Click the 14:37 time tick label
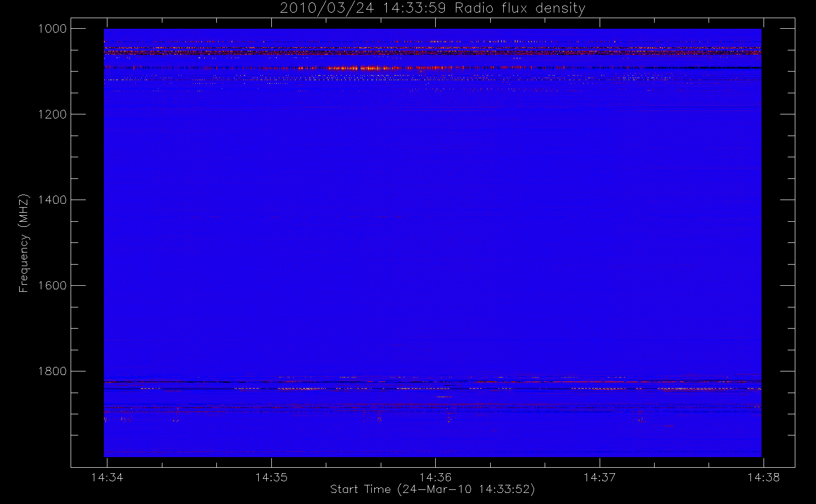 click(600, 477)
